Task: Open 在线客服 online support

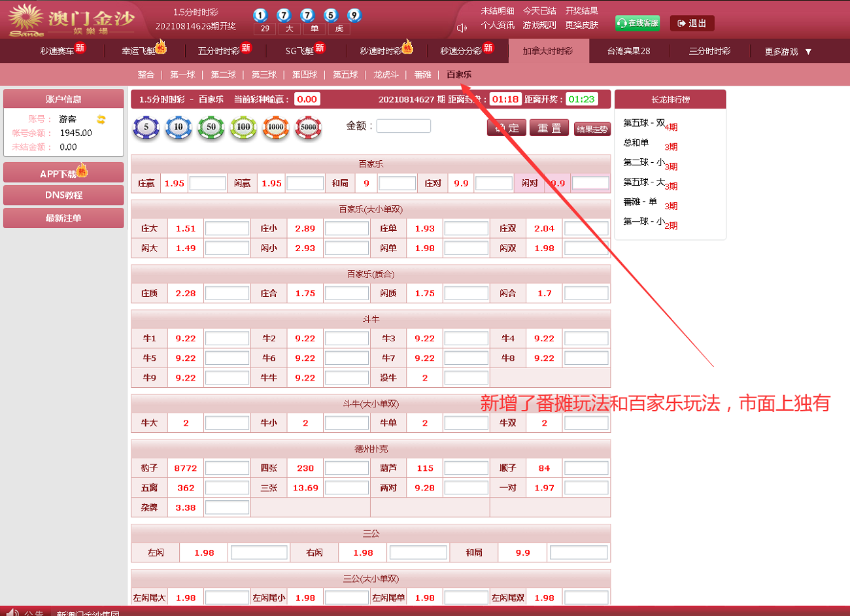Action: point(637,23)
